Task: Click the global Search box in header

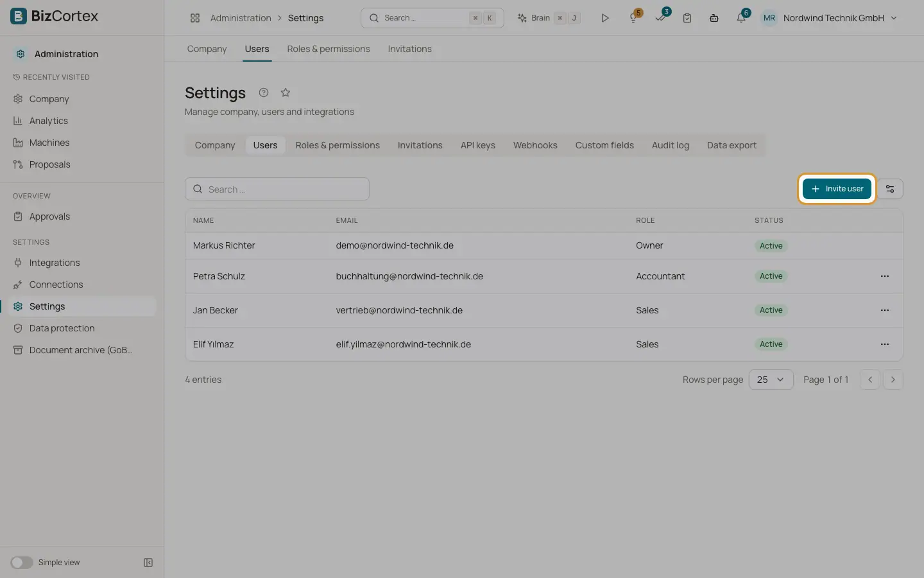Action: pyautogui.click(x=432, y=18)
